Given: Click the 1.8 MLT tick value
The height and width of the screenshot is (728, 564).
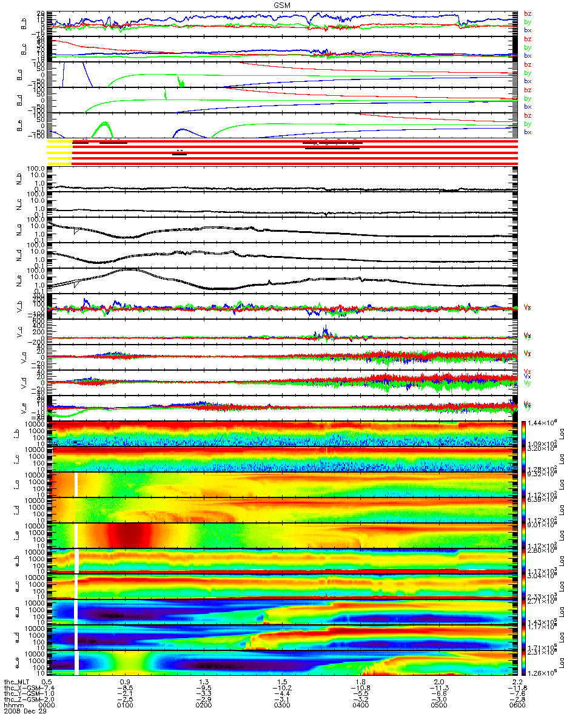Looking at the screenshot, I should pyautogui.click(x=360, y=682).
